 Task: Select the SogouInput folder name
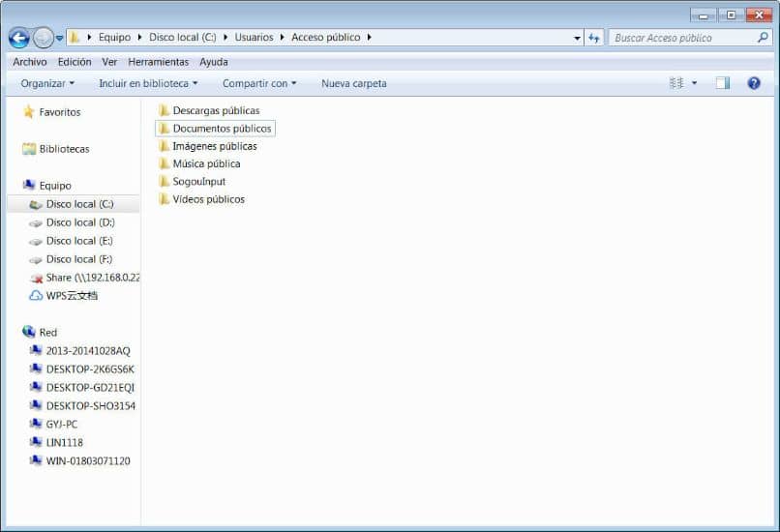coord(199,182)
